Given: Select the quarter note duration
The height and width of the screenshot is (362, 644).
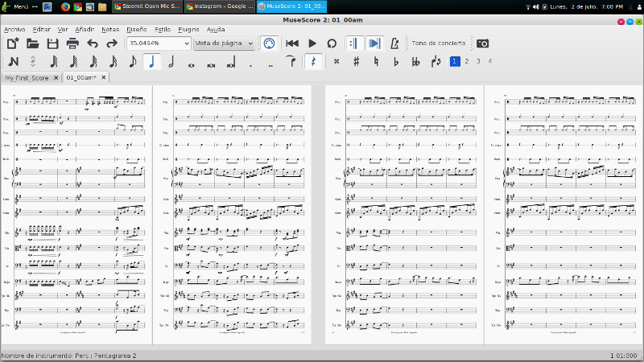Looking at the screenshot, I should click(x=152, y=62).
